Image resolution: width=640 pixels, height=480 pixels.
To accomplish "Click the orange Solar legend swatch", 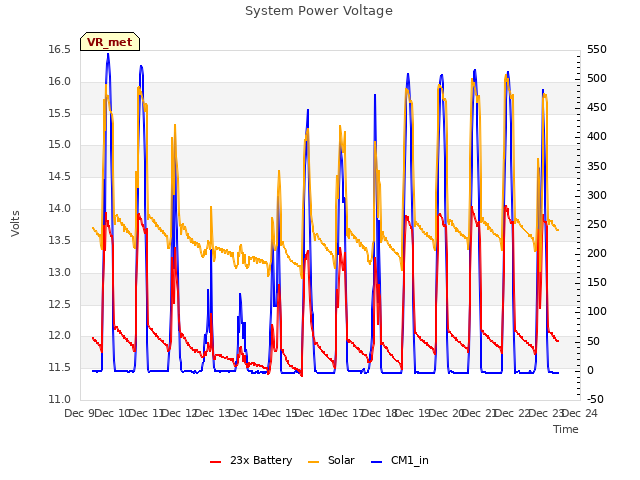I will [x=313, y=462].
